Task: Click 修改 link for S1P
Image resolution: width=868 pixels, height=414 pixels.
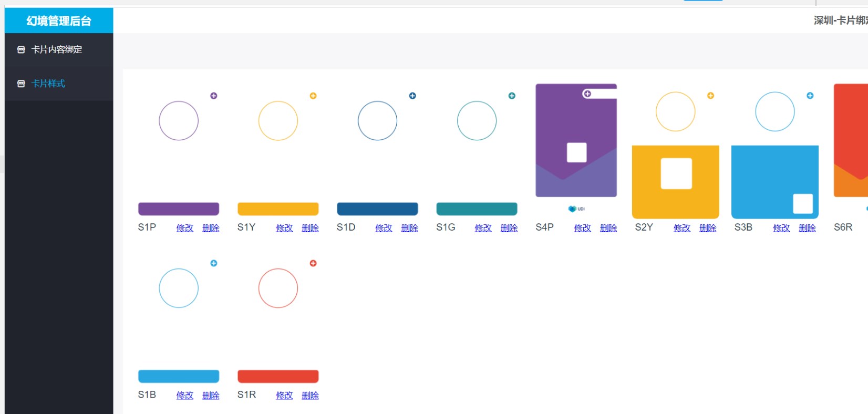Action: 185,227
